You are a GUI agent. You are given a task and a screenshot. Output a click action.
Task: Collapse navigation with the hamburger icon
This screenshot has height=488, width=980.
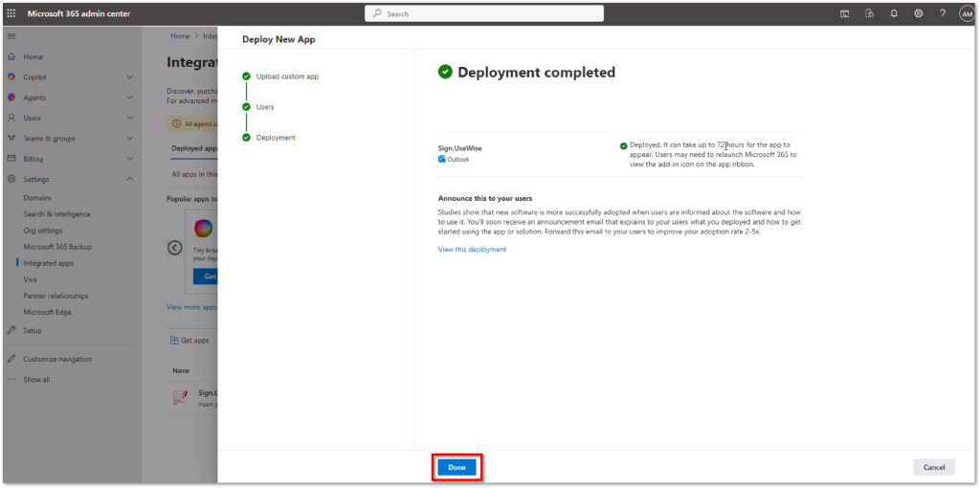11,35
